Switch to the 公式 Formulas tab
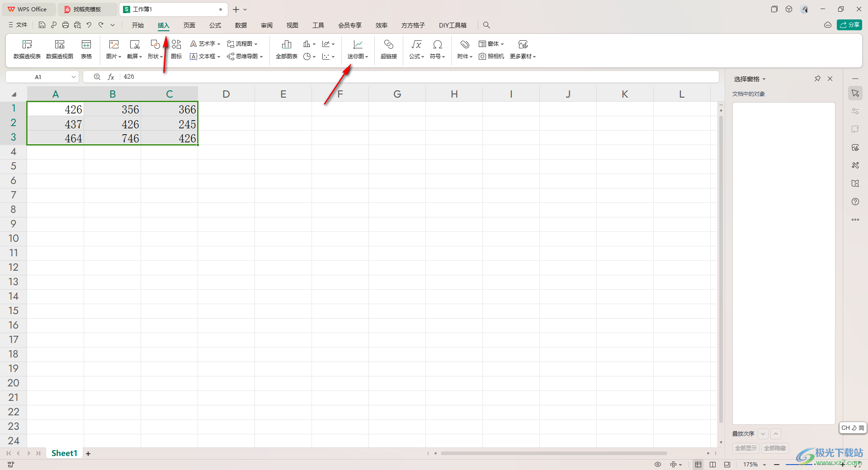The width and height of the screenshot is (868, 470). tap(215, 25)
